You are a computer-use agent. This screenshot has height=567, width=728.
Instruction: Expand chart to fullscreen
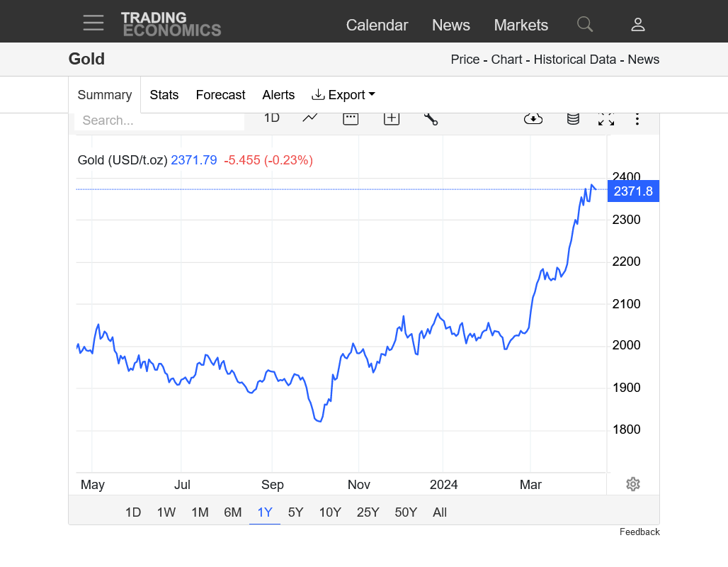click(606, 120)
